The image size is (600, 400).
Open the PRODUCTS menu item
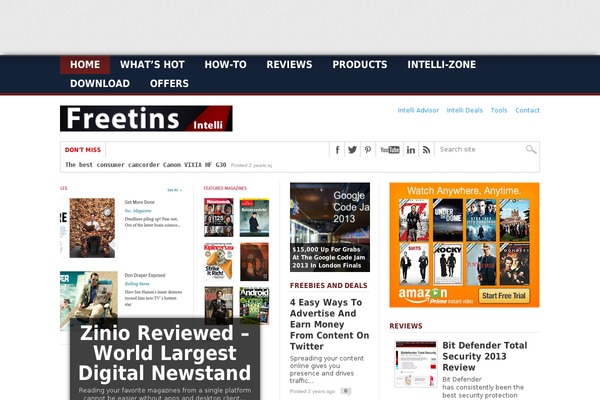(360, 65)
